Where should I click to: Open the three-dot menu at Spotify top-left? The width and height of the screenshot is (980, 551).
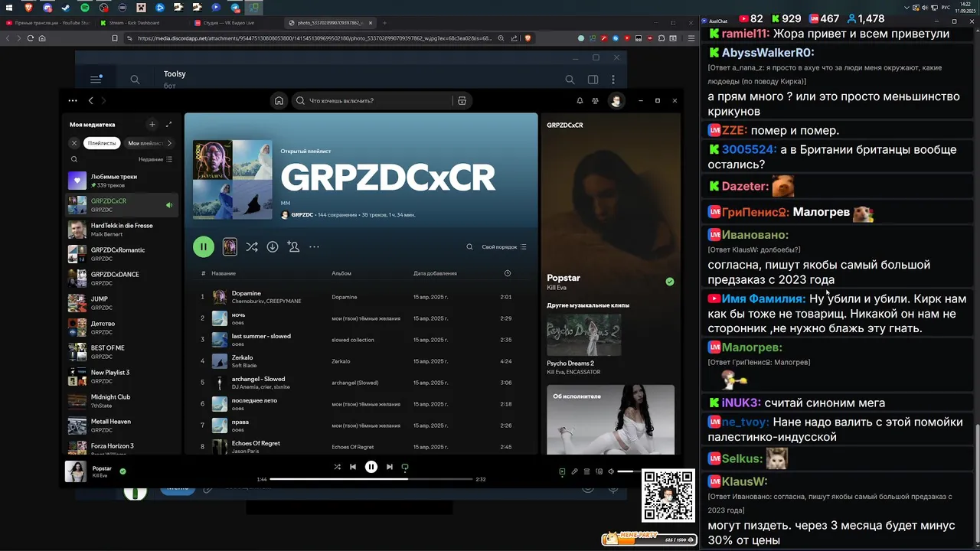73,100
